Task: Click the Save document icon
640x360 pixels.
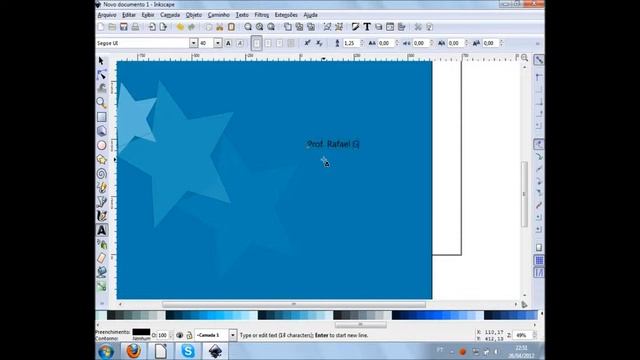Action: tap(124, 27)
